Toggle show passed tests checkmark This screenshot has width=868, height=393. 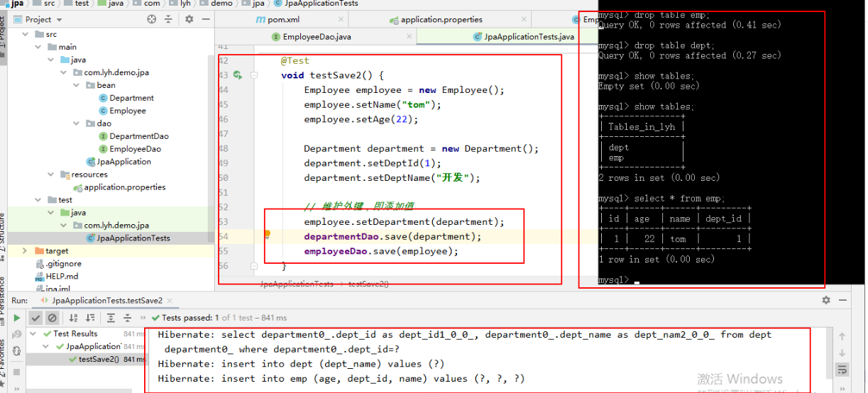[35, 318]
